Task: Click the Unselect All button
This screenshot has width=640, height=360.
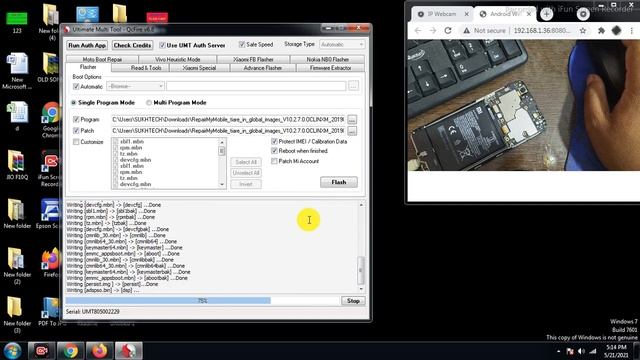Action: coord(246,173)
